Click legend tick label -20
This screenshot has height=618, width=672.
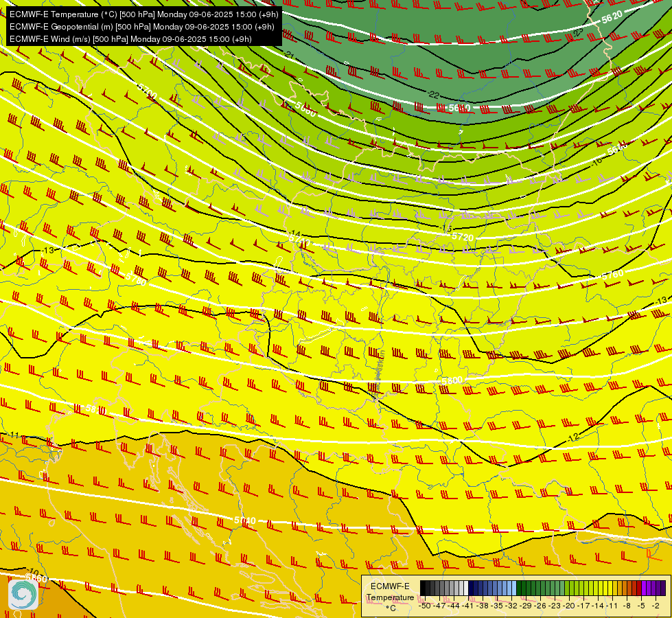tap(569, 606)
